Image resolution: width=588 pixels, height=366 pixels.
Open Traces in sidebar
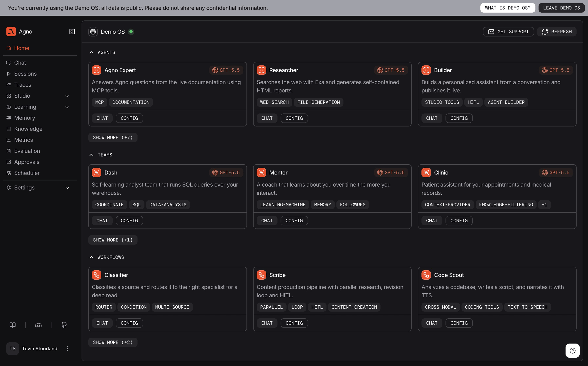(40, 85)
